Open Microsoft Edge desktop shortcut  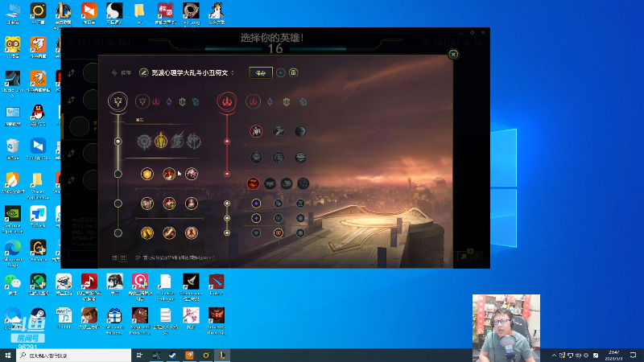(x=13, y=253)
